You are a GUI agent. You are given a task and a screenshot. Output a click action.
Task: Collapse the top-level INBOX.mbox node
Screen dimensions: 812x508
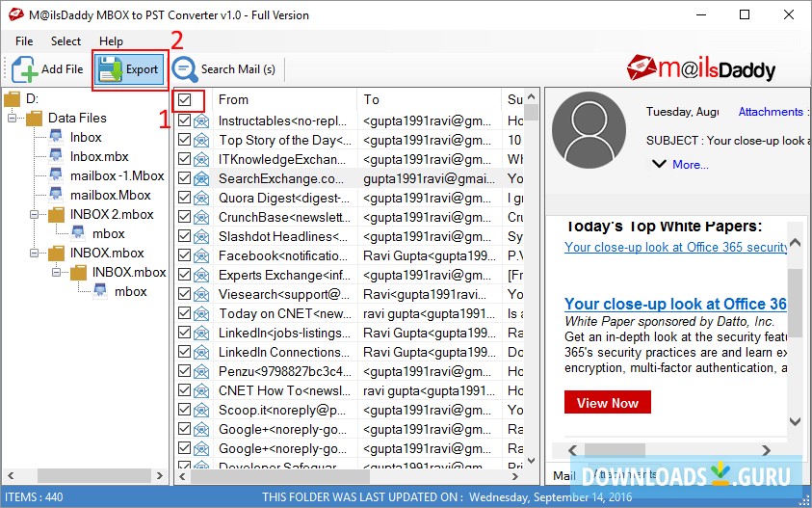(x=34, y=253)
